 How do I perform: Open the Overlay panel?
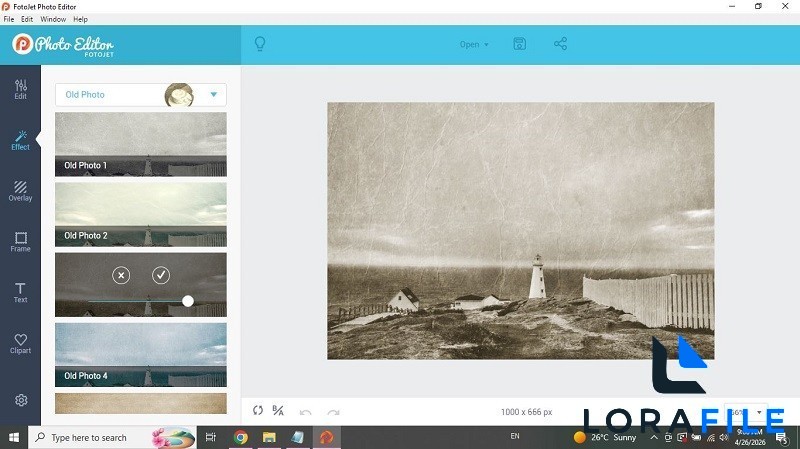pos(20,191)
